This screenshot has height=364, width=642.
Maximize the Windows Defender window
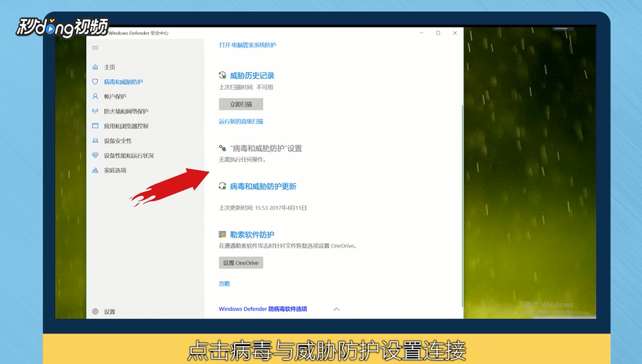[438, 33]
